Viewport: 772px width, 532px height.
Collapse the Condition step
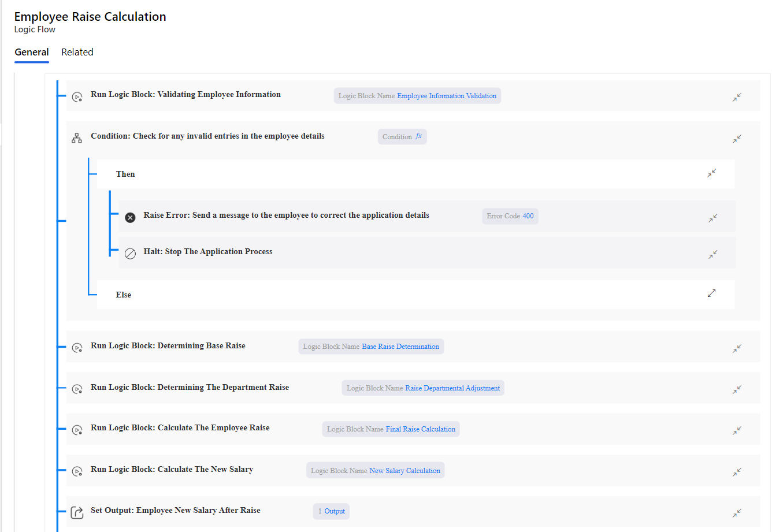point(737,139)
